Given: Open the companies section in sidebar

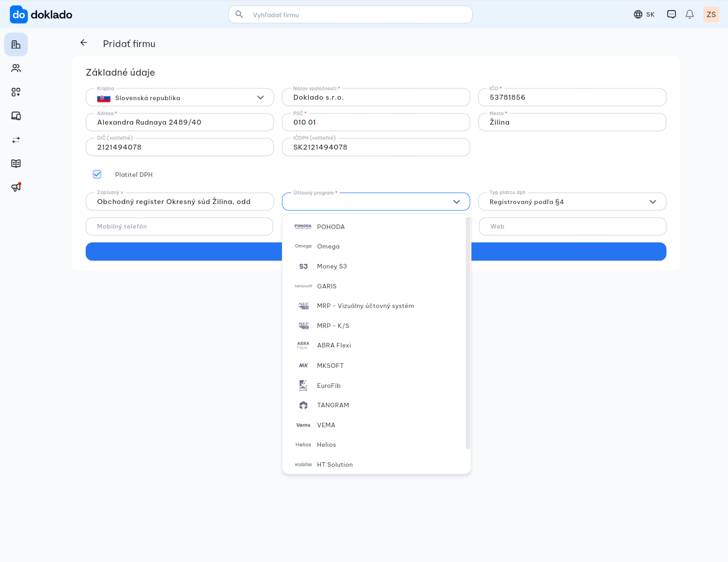Looking at the screenshot, I should click(16, 44).
